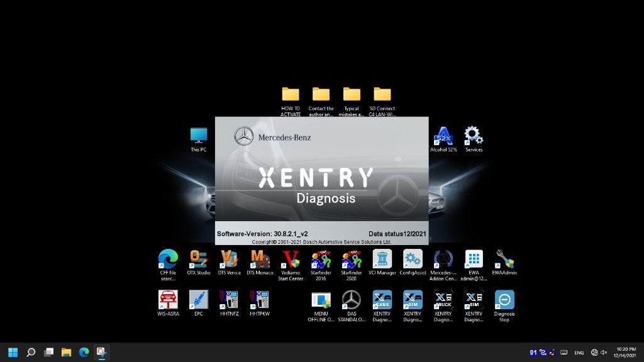Open File Explorer from taskbar
Viewport: 644px width, 362px height.
66,352
